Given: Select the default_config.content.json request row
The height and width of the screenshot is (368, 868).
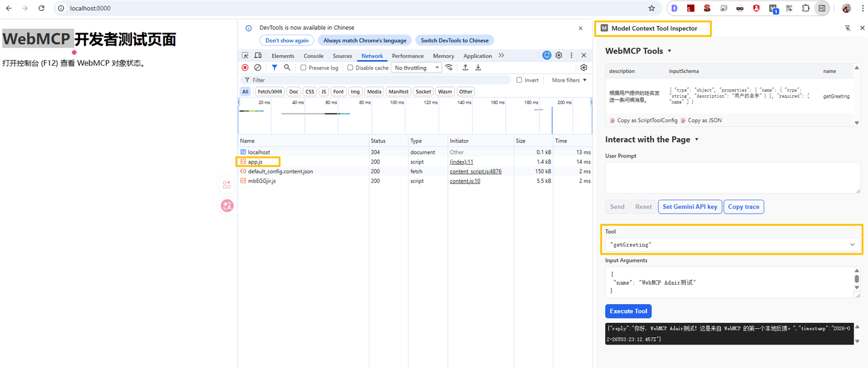Looking at the screenshot, I should pyautogui.click(x=415, y=171).
